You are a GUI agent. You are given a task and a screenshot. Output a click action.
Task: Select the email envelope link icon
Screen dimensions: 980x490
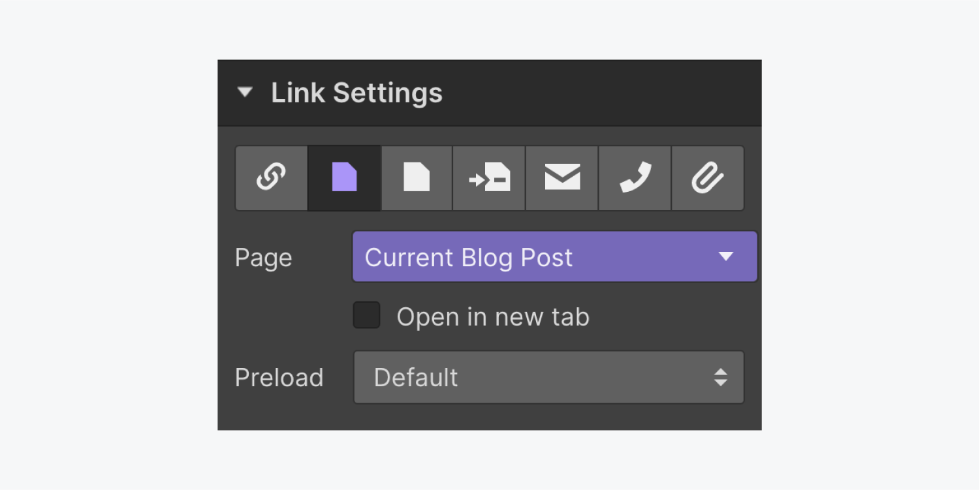(x=562, y=178)
